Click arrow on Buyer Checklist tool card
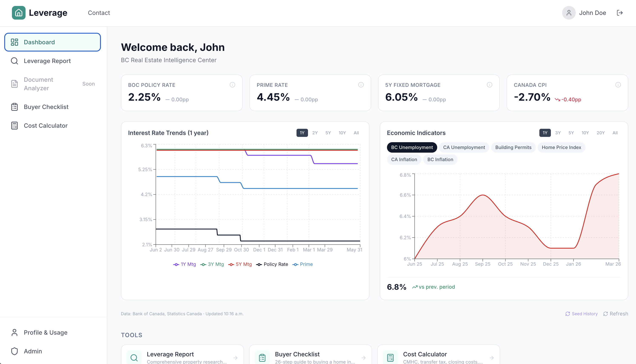Viewport: 636px width, 364px height. click(364, 358)
